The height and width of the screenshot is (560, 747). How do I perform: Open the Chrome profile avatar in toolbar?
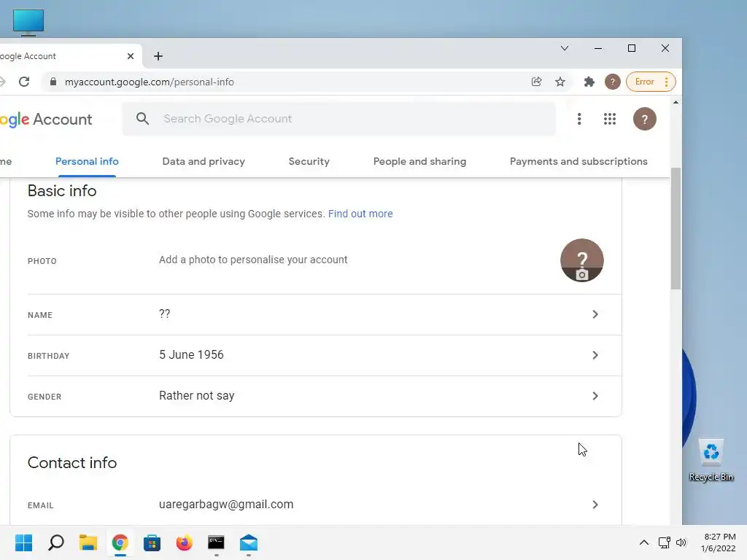click(613, 82)
